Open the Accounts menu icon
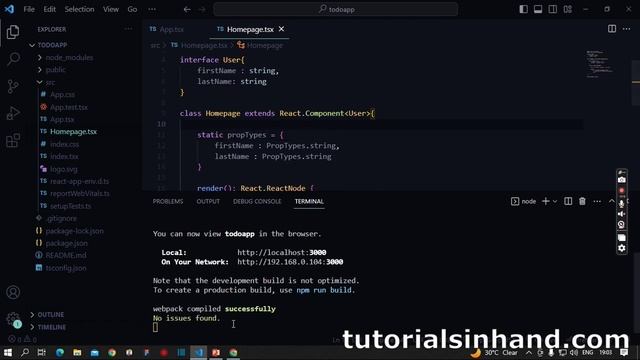This screenshot has height=360, width=640. coord(13,292)
